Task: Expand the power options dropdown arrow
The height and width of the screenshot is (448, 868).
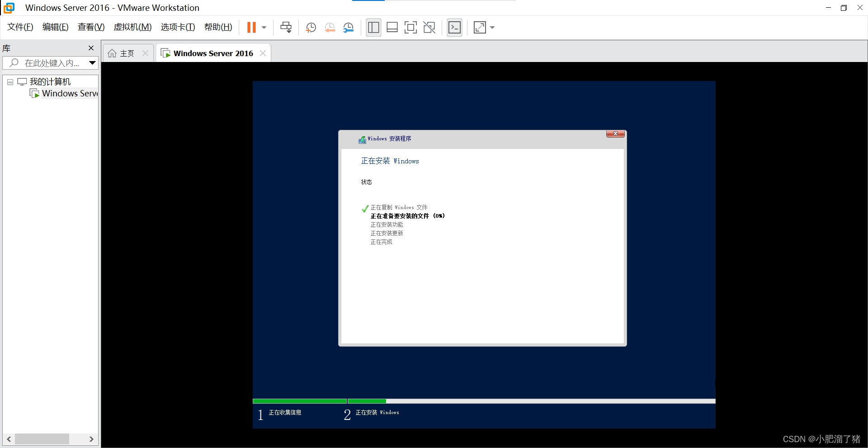Action: 264,28
